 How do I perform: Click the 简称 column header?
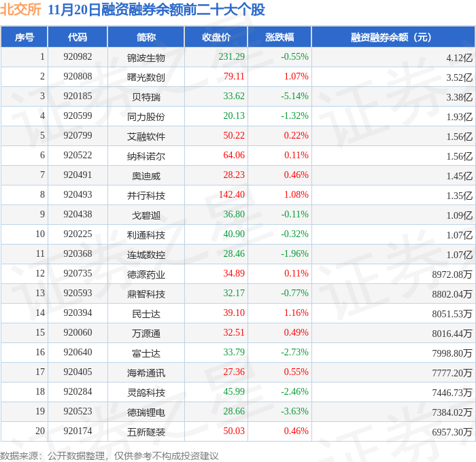click(146, 37)
